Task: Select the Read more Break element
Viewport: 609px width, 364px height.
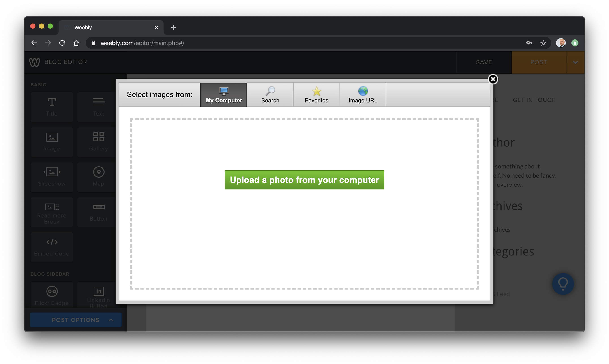Action: pos(52,212)
